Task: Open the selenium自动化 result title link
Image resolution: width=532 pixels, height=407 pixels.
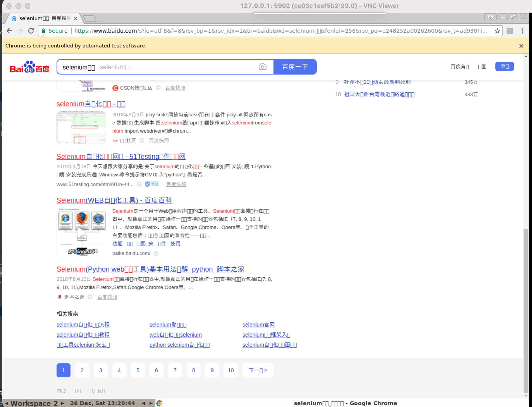Action: point(91,104)
